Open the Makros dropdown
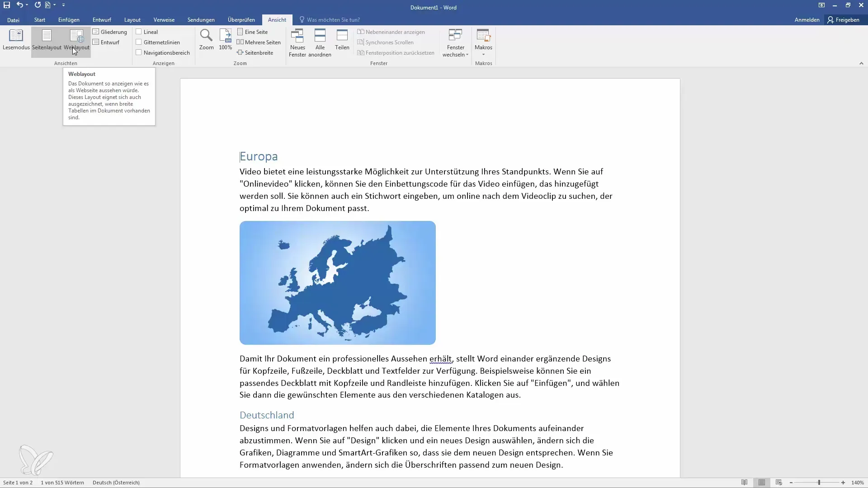This screenshot has width=868, height=488. pyautogui.click(x=483, y=43)
